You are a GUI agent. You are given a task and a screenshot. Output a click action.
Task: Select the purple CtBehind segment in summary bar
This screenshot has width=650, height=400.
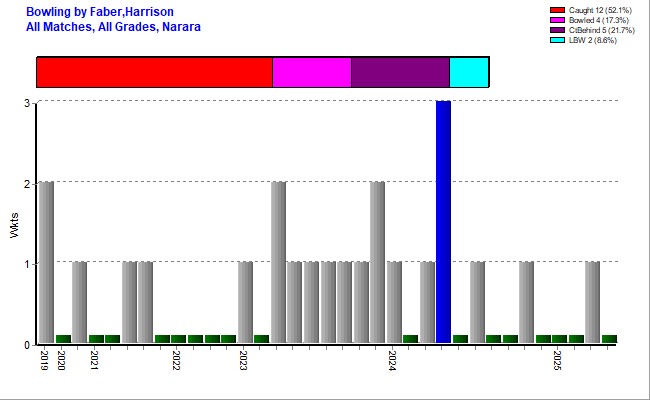tap(399, 72)
